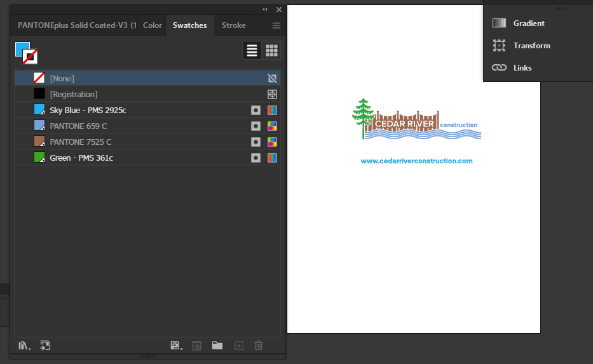
Task: Open the Swatch Libraries menu icon
Action: pos(24,346)
